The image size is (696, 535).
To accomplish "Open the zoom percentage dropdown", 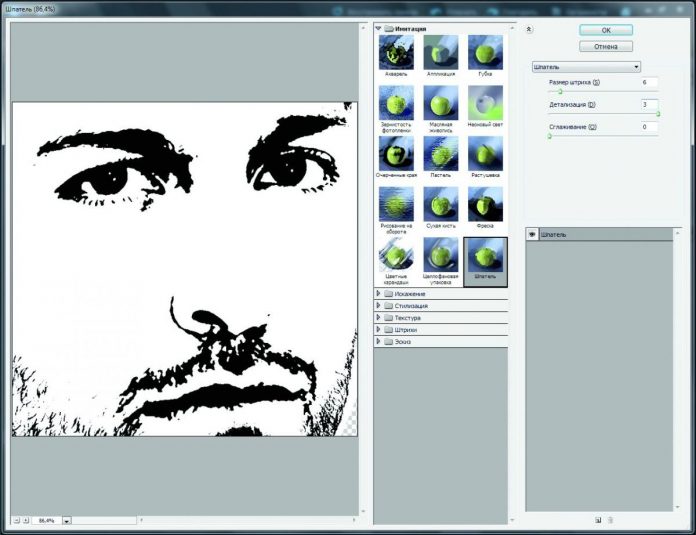I will 67,521.
